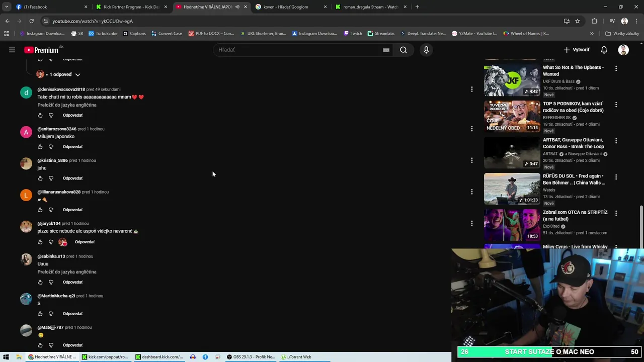Open 'RÜFÜS DU SOL' video thumbnail
Viewport: 644px width, 362px height.
point(512,189)
